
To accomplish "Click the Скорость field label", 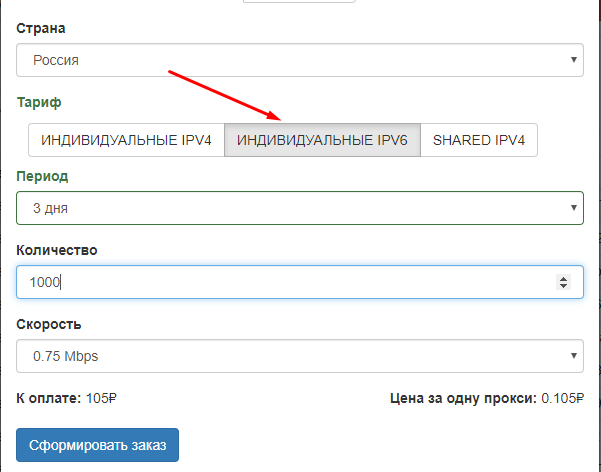I will coord(49,324).
